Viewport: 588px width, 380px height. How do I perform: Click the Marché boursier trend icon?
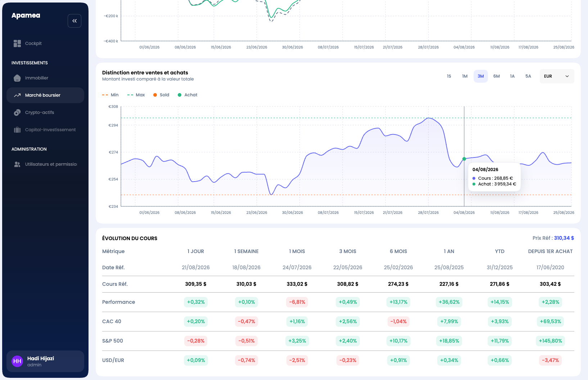coord(17,95)
